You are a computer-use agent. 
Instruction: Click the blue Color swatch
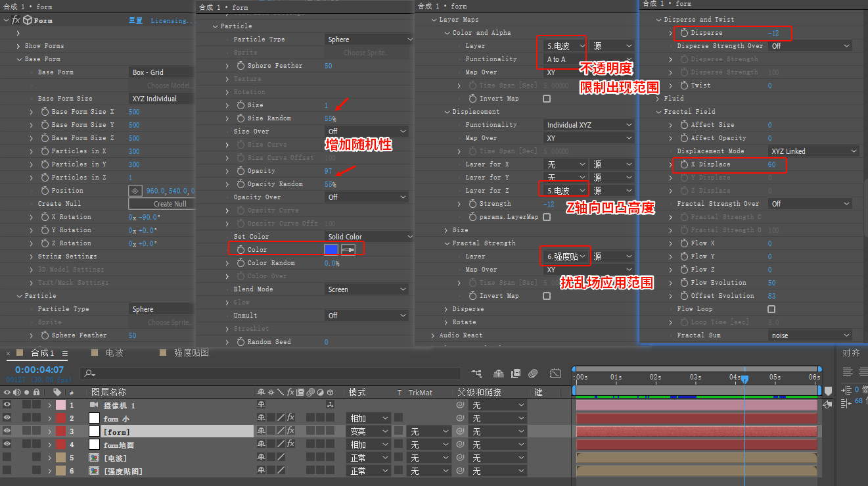click(332, 249)
